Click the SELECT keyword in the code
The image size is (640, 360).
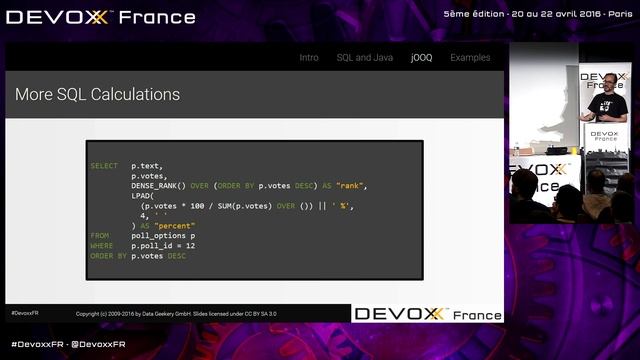tap(104, 166)
